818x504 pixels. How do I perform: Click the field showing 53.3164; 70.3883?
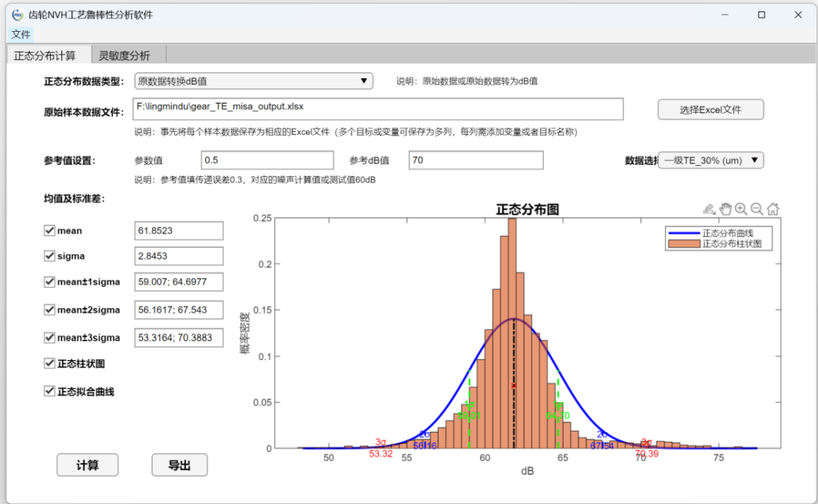(179, 338)
